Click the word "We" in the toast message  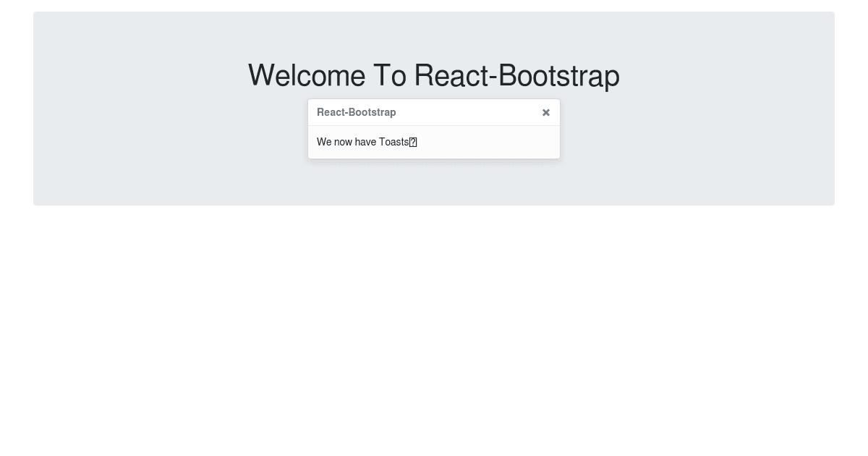324,142
